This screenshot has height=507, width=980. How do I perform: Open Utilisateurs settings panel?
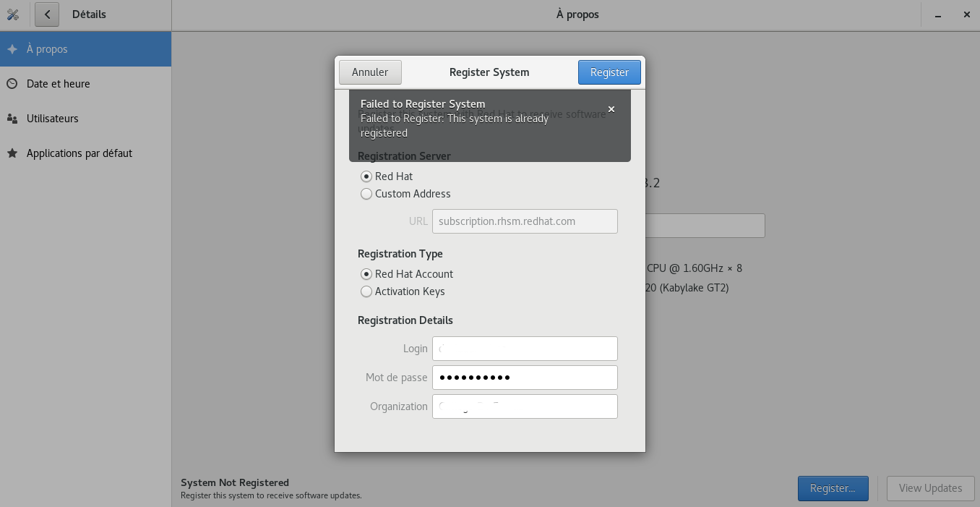[53, 119]
